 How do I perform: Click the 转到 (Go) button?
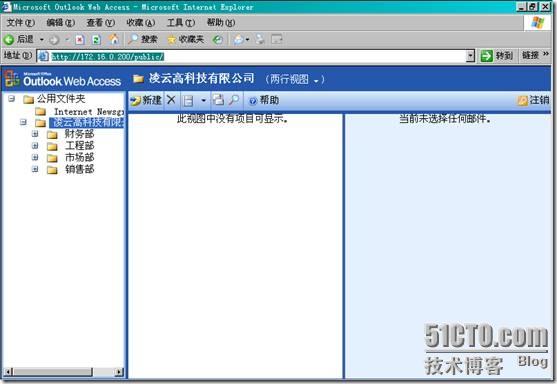click(497, 56)
